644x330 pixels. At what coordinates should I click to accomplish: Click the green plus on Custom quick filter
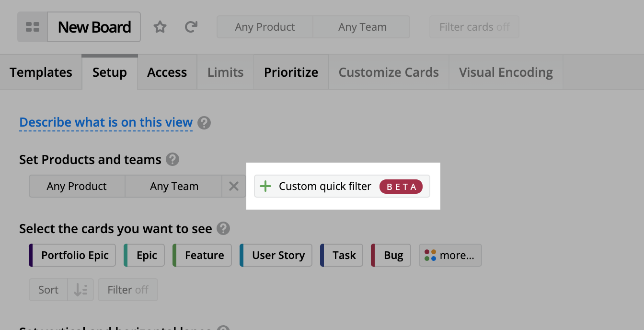coord(265,186)
